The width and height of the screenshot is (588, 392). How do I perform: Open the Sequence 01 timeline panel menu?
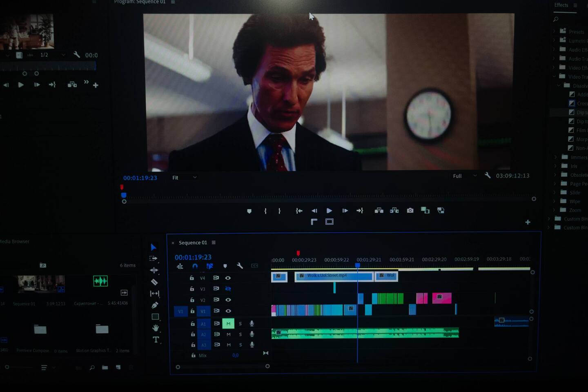point(214,243)
